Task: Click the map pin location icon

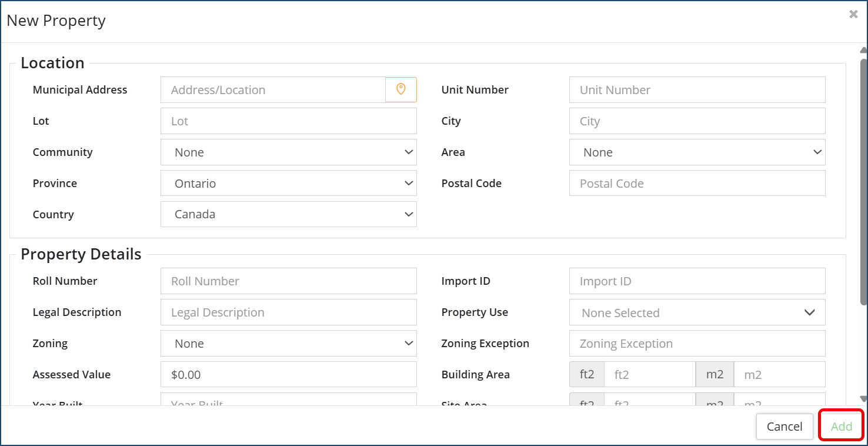Action: pos(401,89)
